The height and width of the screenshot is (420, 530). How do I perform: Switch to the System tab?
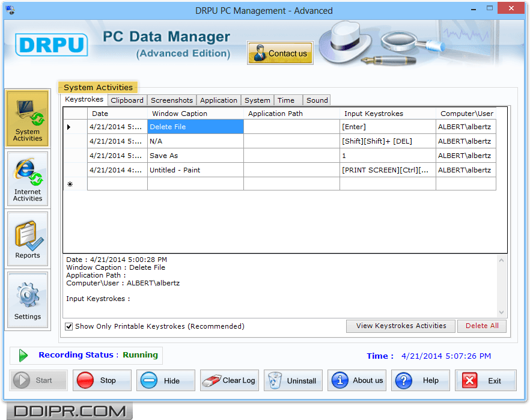pos(257,100)
